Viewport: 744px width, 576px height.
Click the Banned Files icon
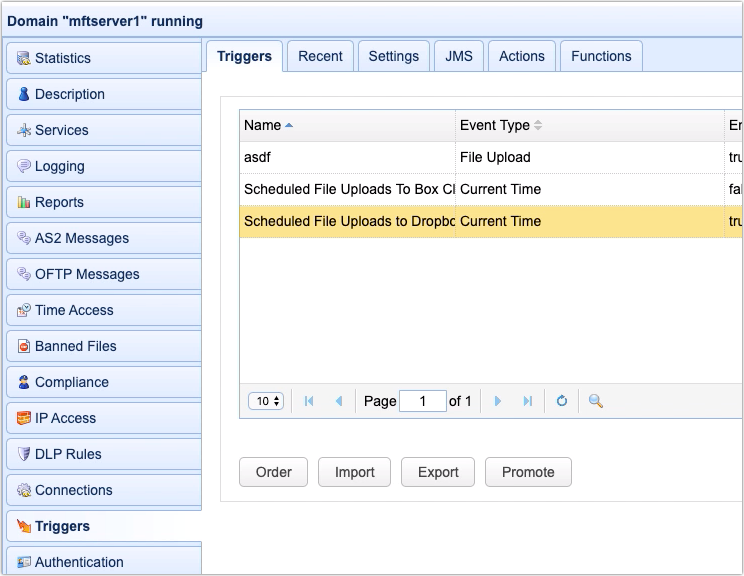click(23, 346)
